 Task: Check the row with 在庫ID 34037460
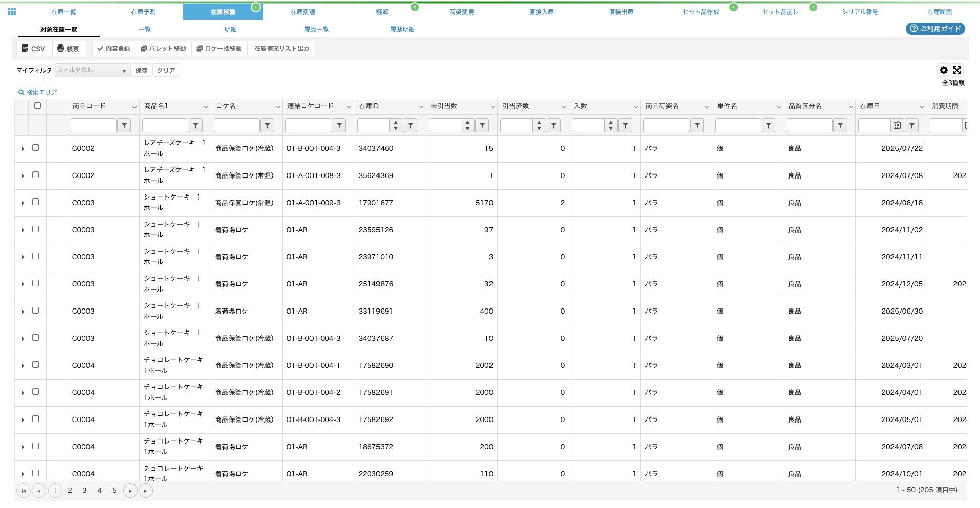pos(36,148)
